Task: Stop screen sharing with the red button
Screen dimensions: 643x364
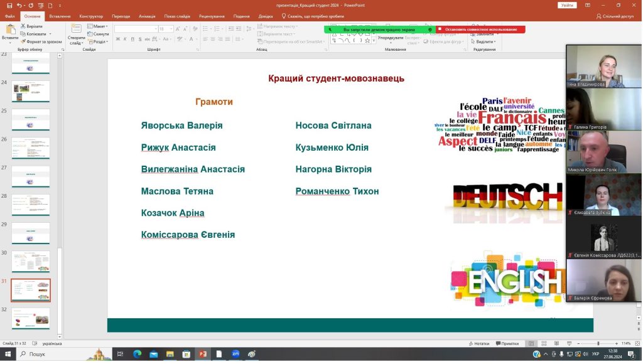Action: pyautogui.click(x=480, y=29)
